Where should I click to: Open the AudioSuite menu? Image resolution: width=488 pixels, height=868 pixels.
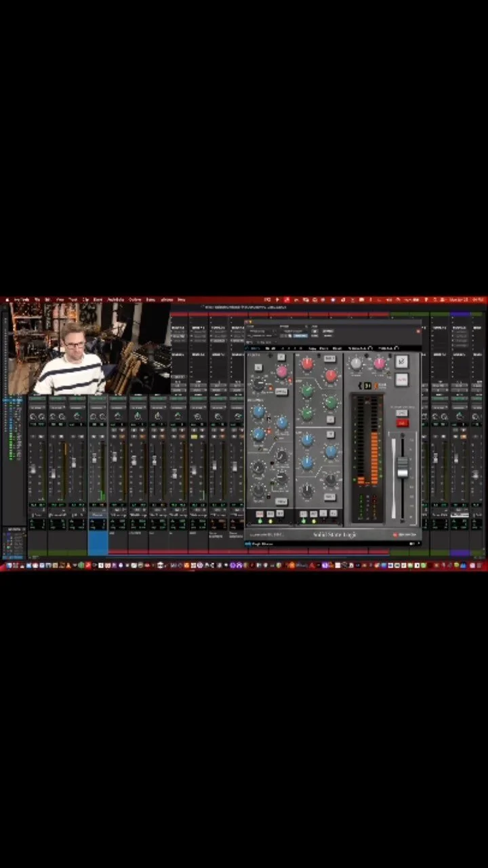pyautogui.click(x=115, y=300)
